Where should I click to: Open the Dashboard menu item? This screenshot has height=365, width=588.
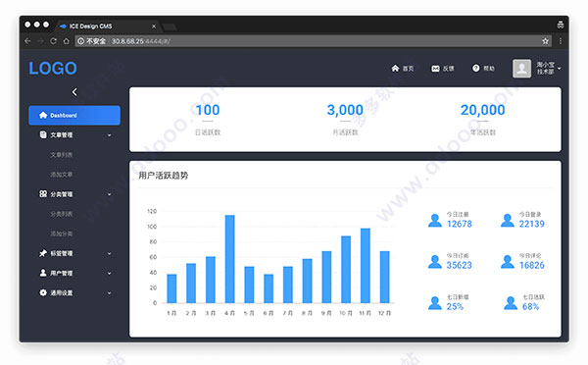point(74,115)
